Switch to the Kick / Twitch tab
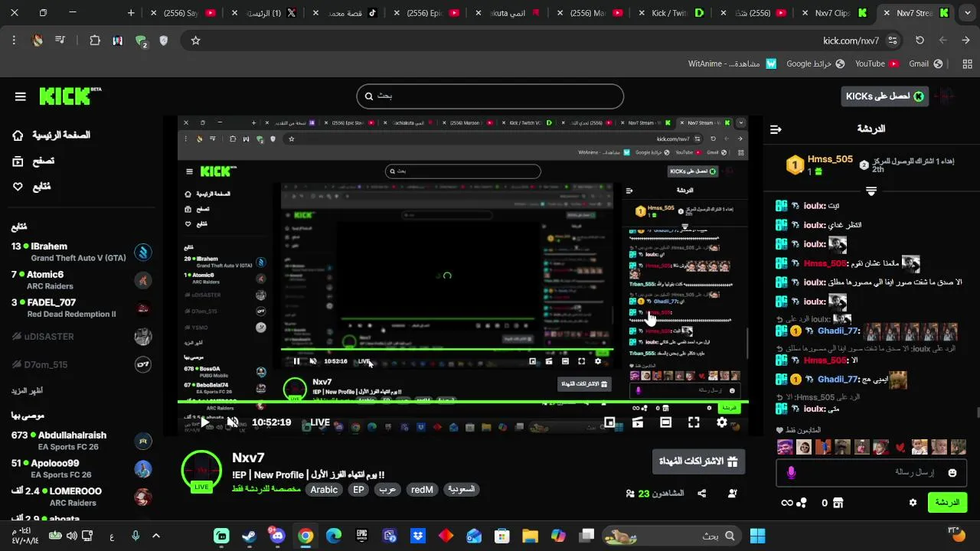The width and height of the screenshot is (980, 551). 669,13
